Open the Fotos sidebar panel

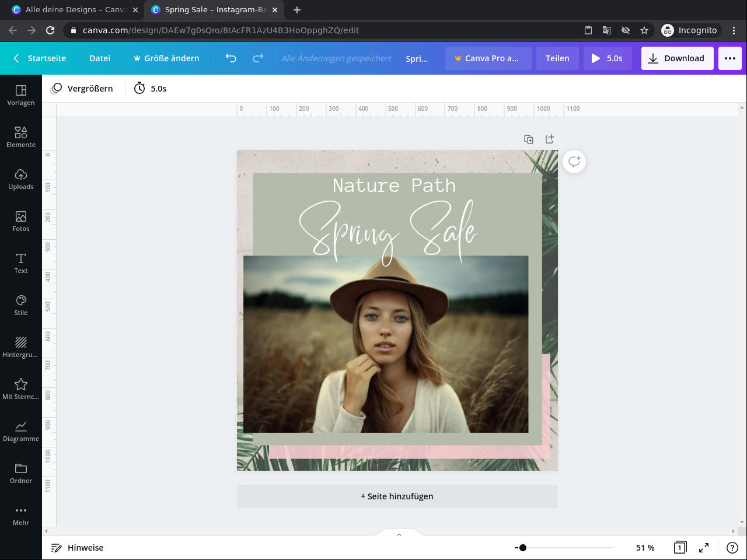coord(21,221)
